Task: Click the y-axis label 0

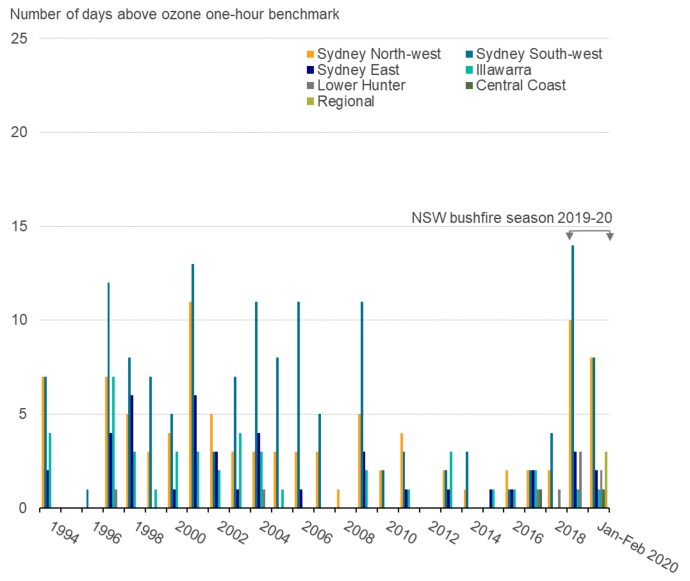Action: [23, 508]
